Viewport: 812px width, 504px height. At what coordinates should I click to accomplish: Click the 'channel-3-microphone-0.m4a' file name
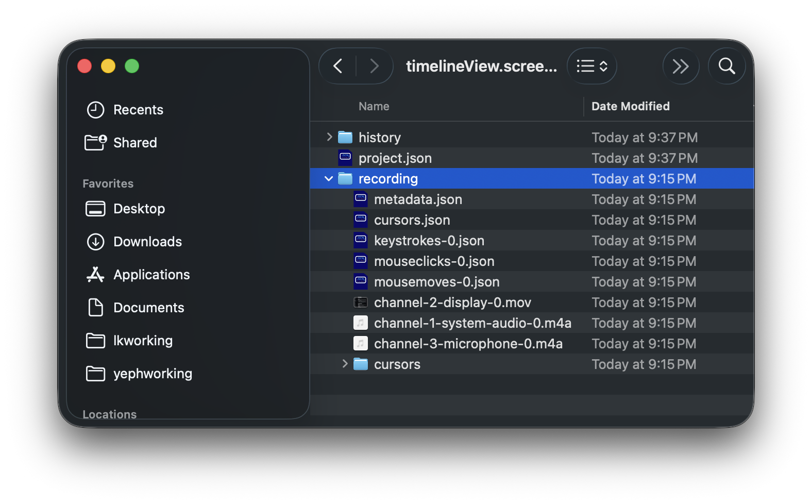tap(468, 344)
